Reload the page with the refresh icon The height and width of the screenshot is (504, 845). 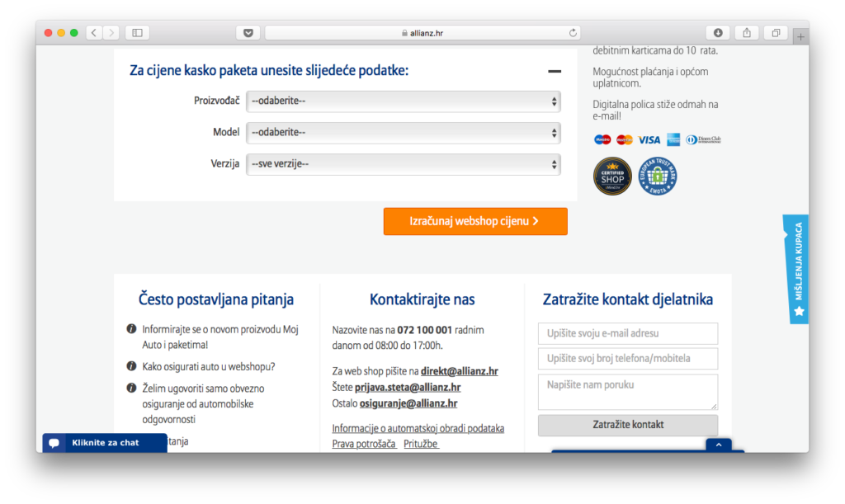coord(574,33)
